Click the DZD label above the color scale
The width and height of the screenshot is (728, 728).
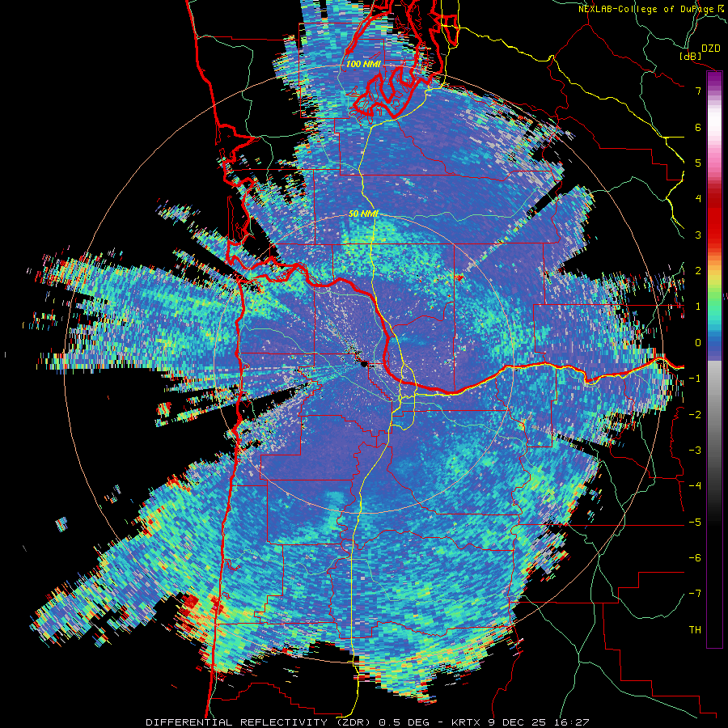(711, 49)
